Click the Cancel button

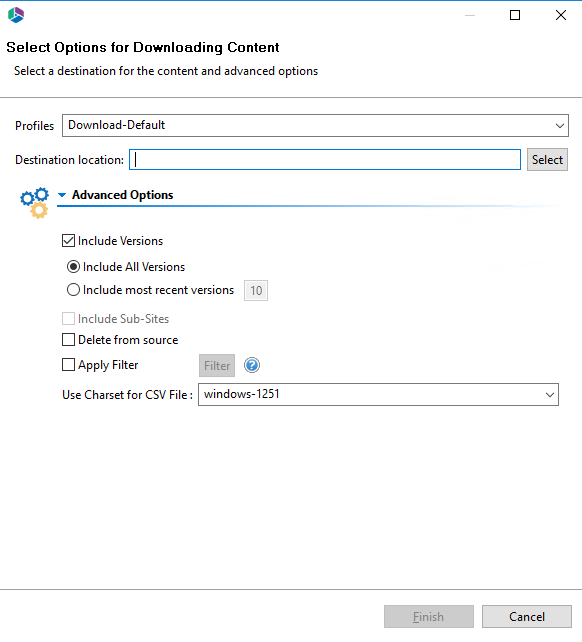click(x=527, y=617)
